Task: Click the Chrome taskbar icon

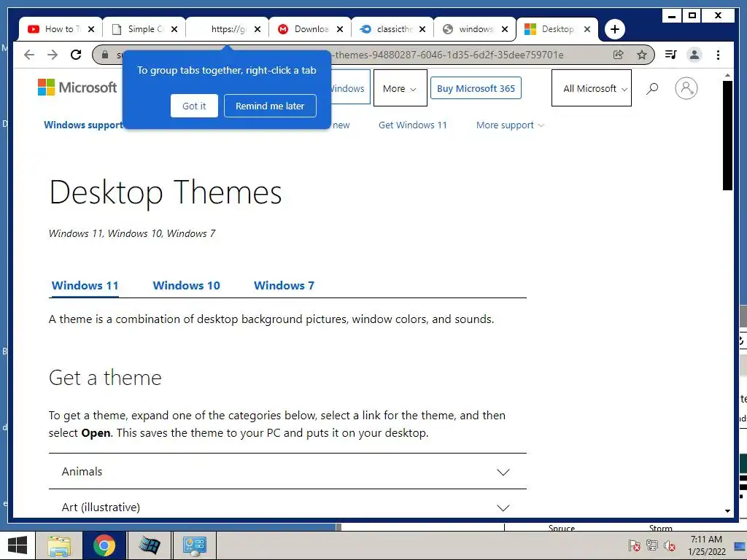Action: pos(104,545)
